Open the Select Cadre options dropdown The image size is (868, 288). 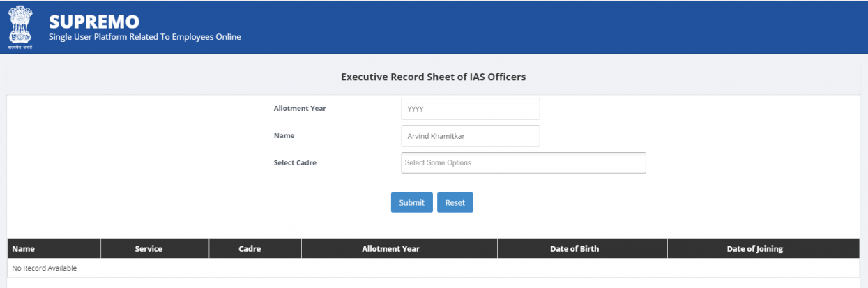(523, 162)
